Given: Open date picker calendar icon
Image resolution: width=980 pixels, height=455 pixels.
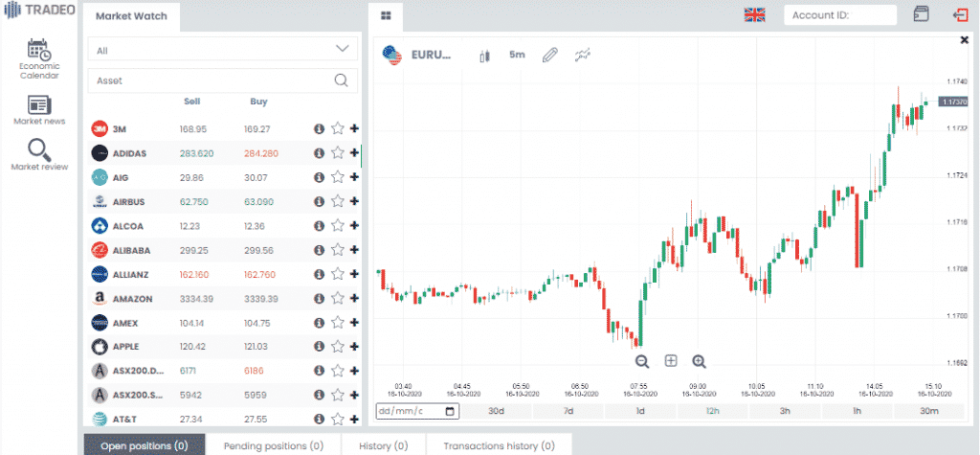Looking at the screenshot, I should [450, 411].
